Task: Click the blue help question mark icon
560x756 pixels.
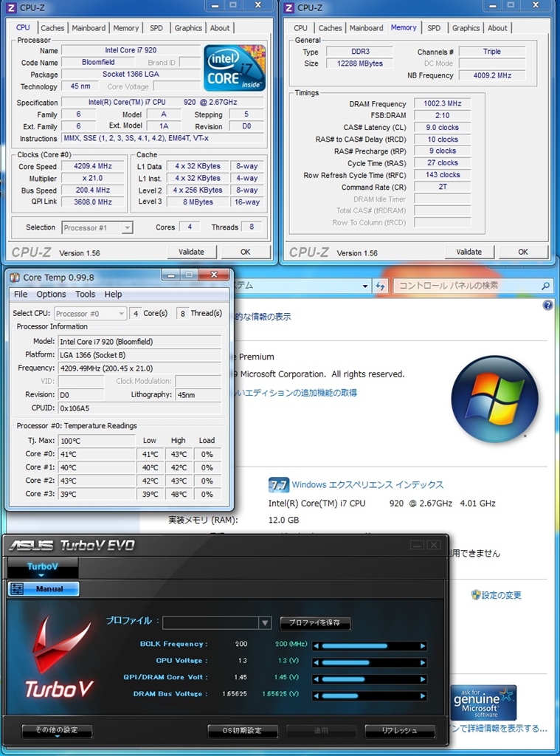Action: [x=547, y=305]
